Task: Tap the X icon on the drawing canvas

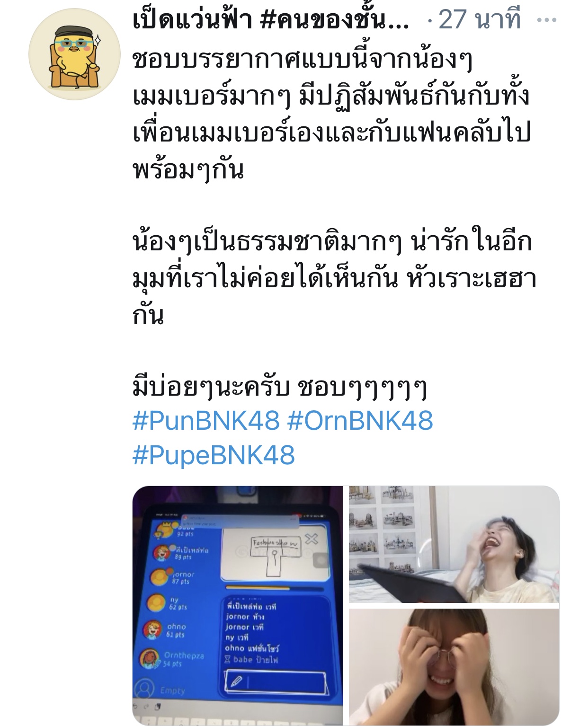Action: click(311, 539)
